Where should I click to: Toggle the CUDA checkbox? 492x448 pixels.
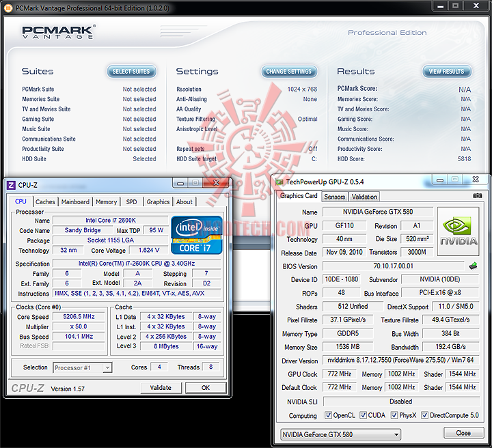pyautogui.click(x=363, y=415)
